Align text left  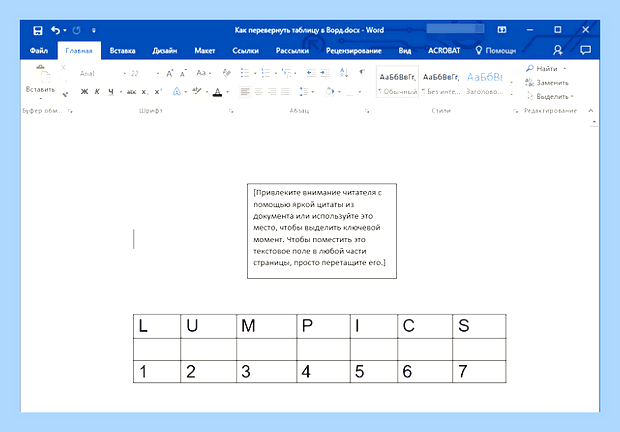[x=245, y=92]
